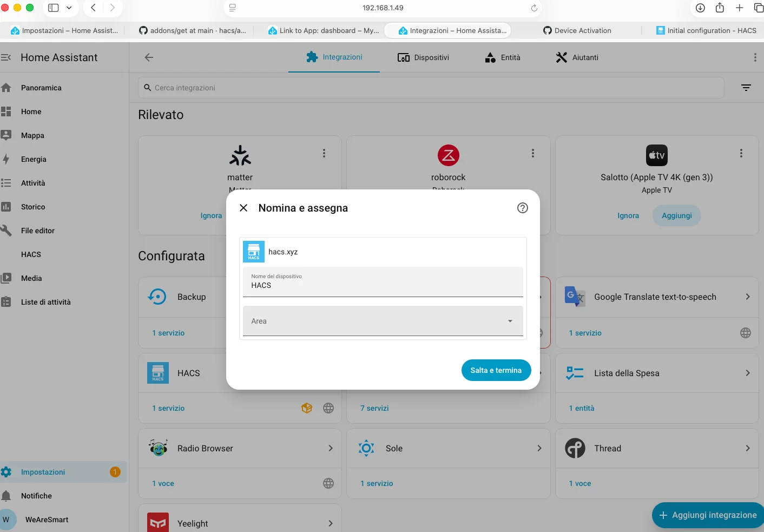Open Google Translate text-to-speech integration
The width and height of the screenshot is (764, 532).
pos(657,297)
